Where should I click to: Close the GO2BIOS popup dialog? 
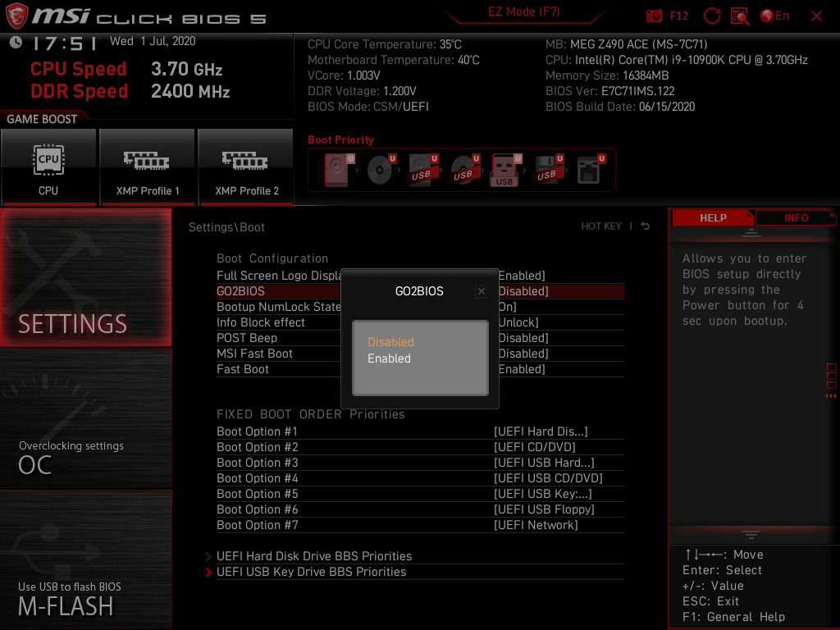(482, 291)
